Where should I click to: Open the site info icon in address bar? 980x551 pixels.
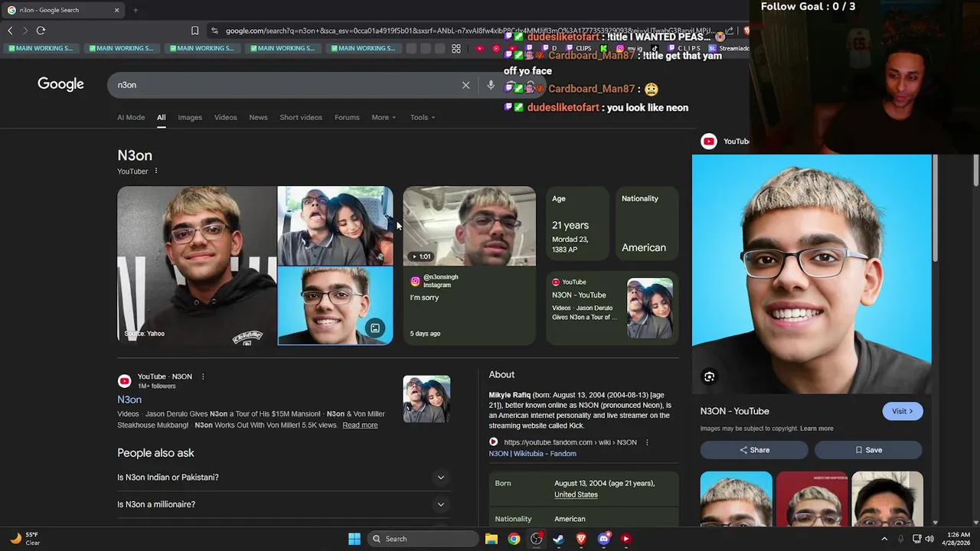pyautogui.click(x=214, y=31)
